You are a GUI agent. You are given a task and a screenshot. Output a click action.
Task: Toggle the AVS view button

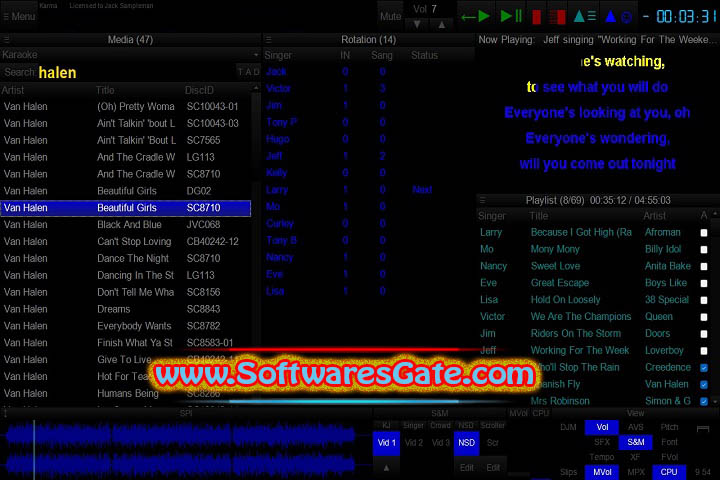[636, 427]
